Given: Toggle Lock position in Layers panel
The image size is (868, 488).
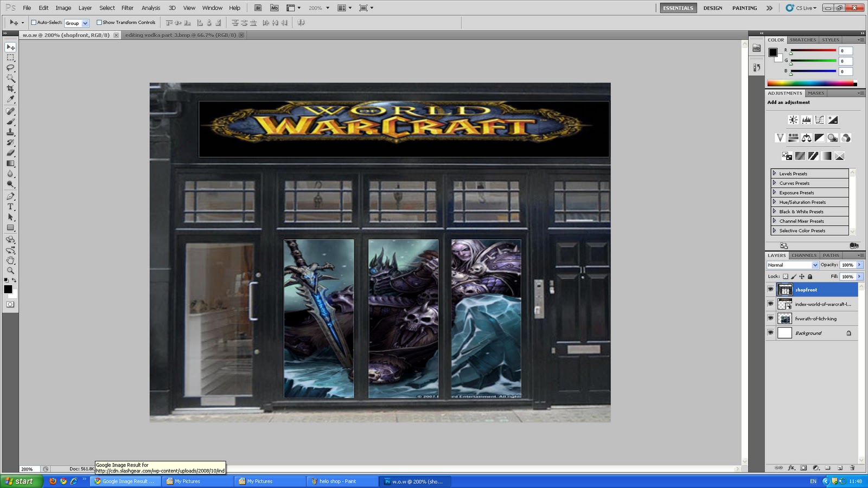Looking at the screenshot, I should tap(802, 277).
